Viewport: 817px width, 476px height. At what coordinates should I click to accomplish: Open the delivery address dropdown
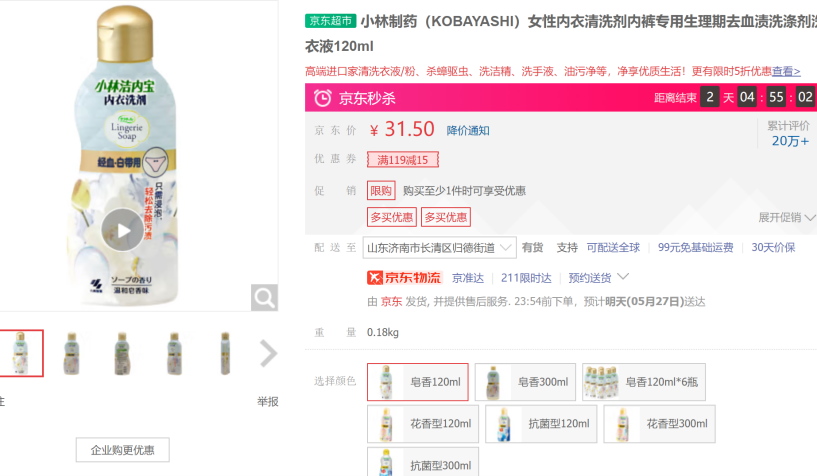(440, 247)
